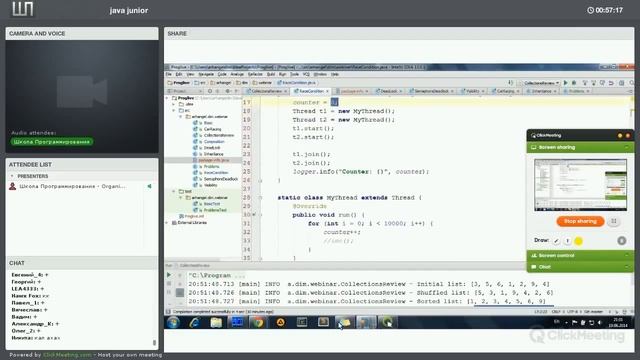
Task: Click the rerun arrow in the Run console
Action: click(169, 275)
